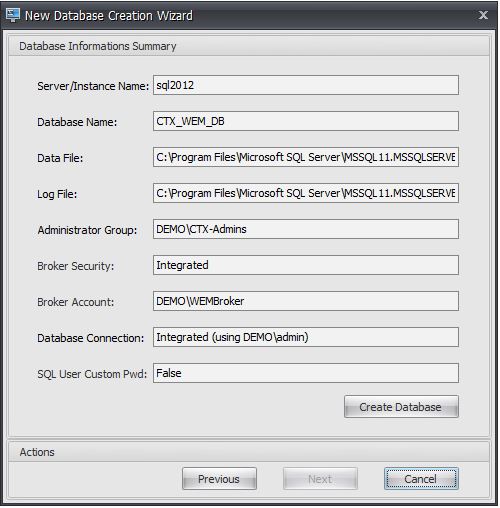Cancel the database creation wizard
500x508 pixels.
(x=421, y=479)
